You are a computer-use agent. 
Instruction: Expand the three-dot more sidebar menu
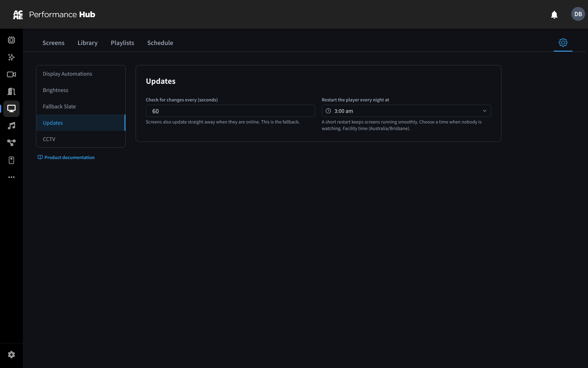pyautogui.click(x=11, y=177)
